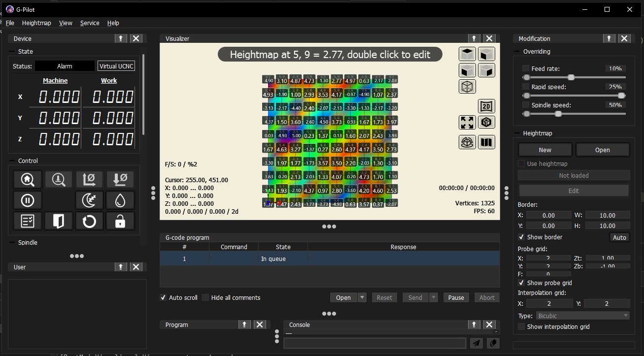Expand the Open button's dropdown arrow
Screen dimensions: 644x356
pos(361,297)
